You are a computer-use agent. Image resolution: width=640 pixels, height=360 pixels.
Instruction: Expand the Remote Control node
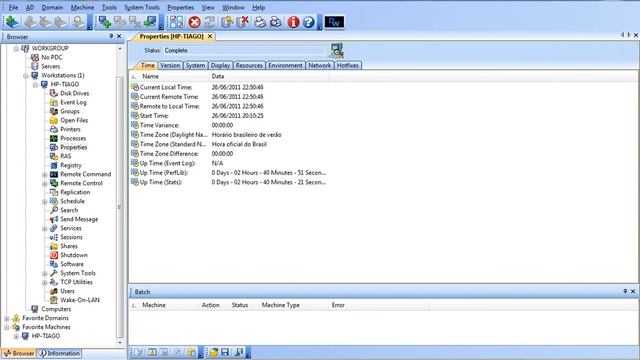pyautogui.click(x=44, y=183)
